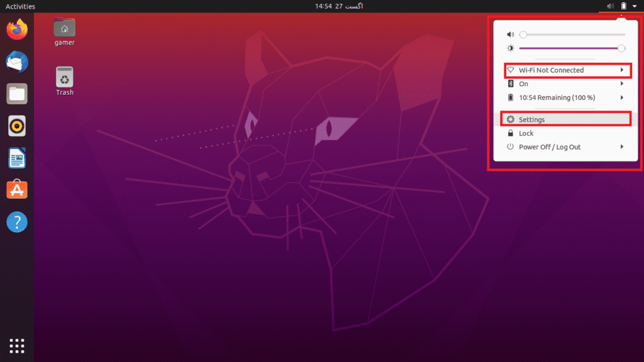Open the Files manager from the dock
644x362 pixels.
click(x=16, y=94)
